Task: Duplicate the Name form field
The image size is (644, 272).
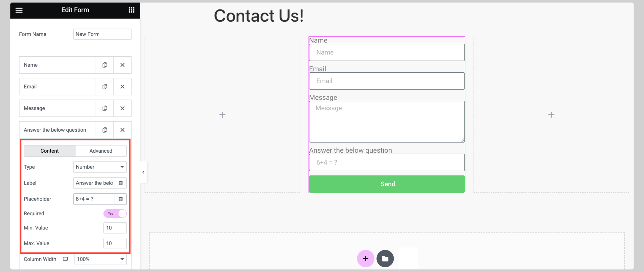Action: point(105,65)
